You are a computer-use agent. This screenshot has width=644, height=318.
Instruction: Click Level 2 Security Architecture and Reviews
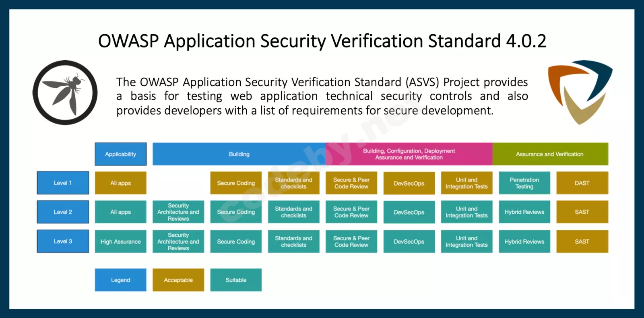178,212
